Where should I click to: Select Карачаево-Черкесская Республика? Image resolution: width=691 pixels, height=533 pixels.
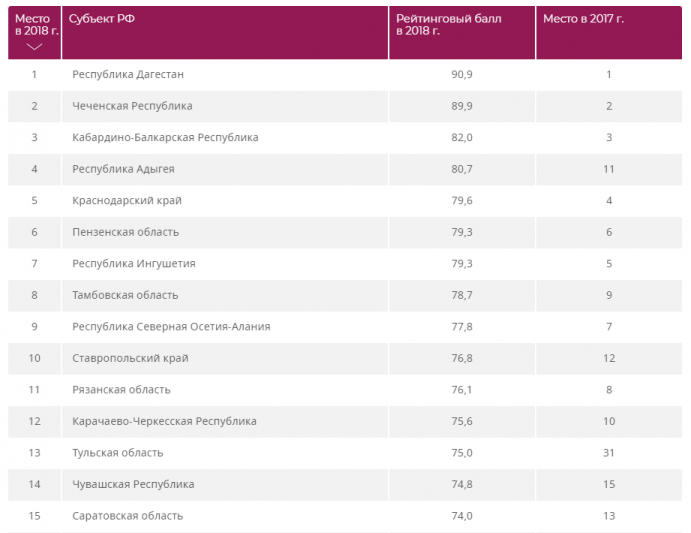[164, 421]
